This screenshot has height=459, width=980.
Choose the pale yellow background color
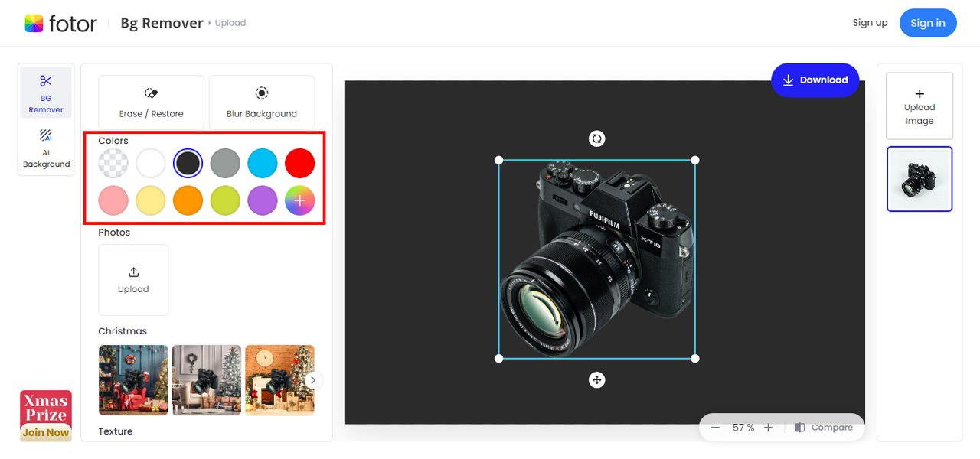pos(151,200)
